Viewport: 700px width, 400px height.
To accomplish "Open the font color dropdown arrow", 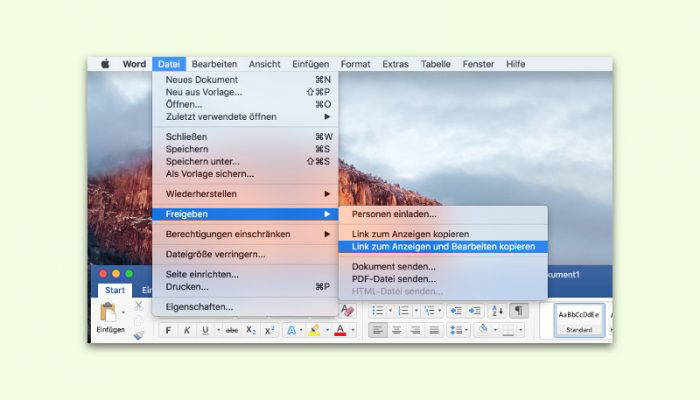I will point(353,330).
